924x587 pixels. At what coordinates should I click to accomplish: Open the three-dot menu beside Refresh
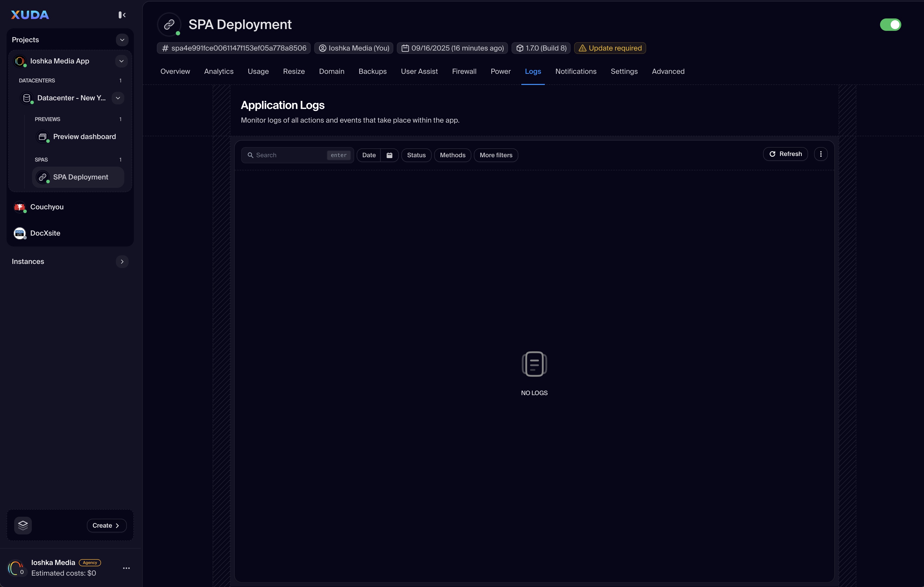(820, 154)
